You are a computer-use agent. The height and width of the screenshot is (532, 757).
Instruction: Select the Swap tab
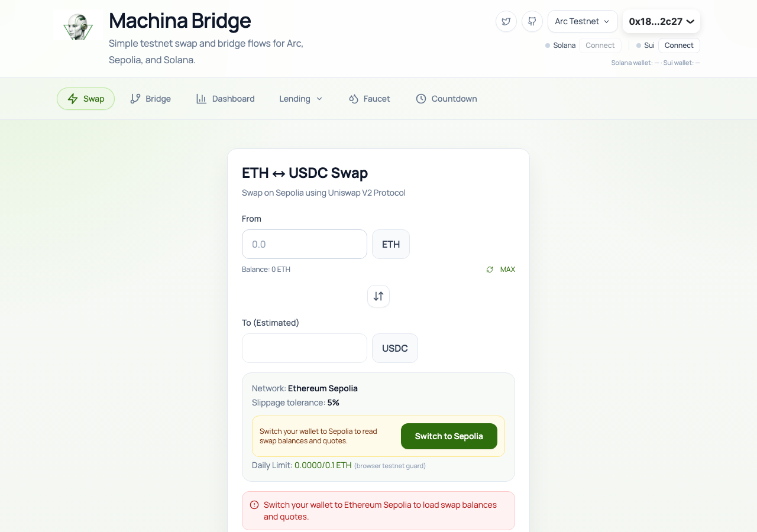tap(86, 99)
